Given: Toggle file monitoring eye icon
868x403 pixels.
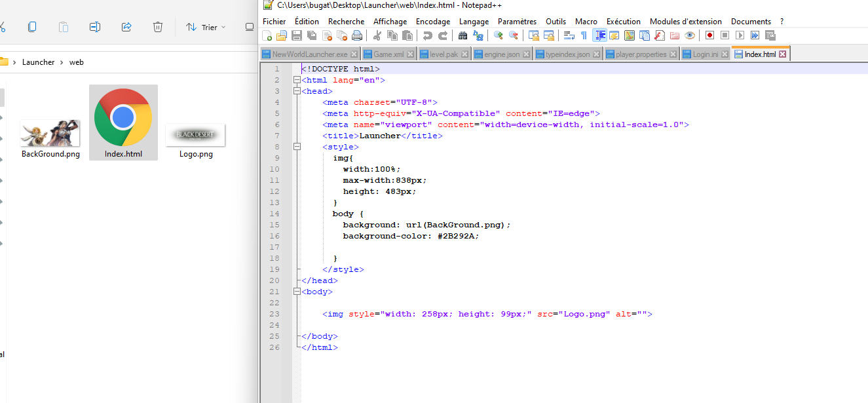Looking at the screenshot, I should [689, 35].
